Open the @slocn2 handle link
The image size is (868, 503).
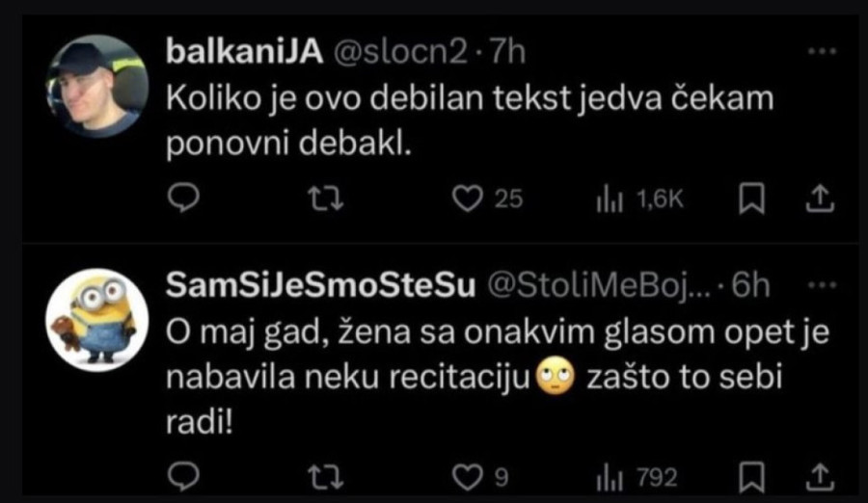coord(405,52)
